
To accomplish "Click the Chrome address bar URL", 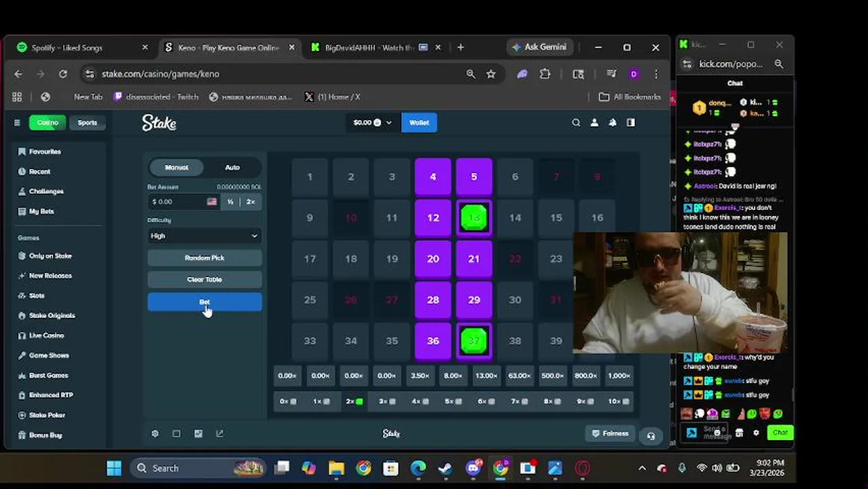I will (160, 74).
